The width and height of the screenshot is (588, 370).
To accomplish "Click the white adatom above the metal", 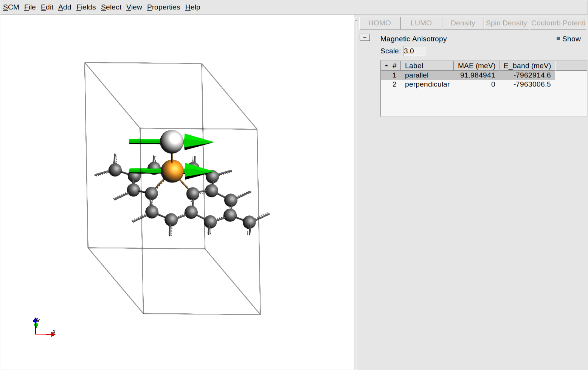I will [172, 142].
